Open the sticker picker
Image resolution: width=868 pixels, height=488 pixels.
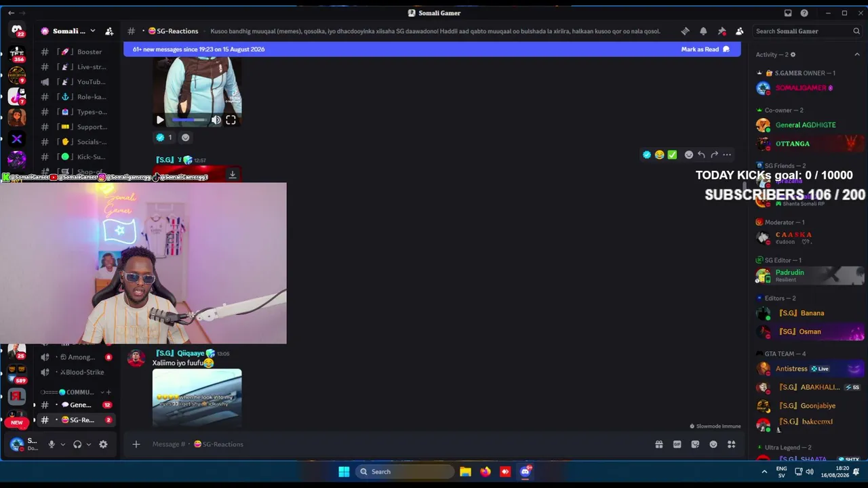coord(695,444)
